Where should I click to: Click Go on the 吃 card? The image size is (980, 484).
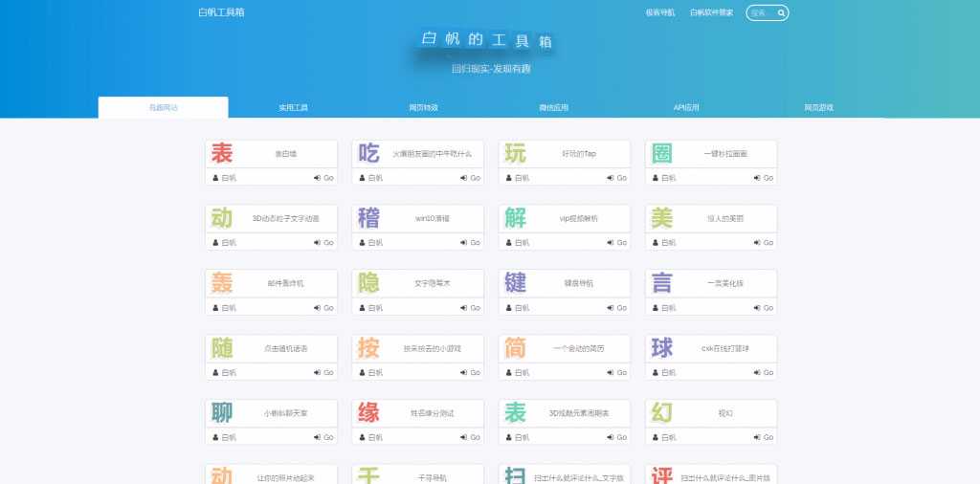(x=471, y=178)
